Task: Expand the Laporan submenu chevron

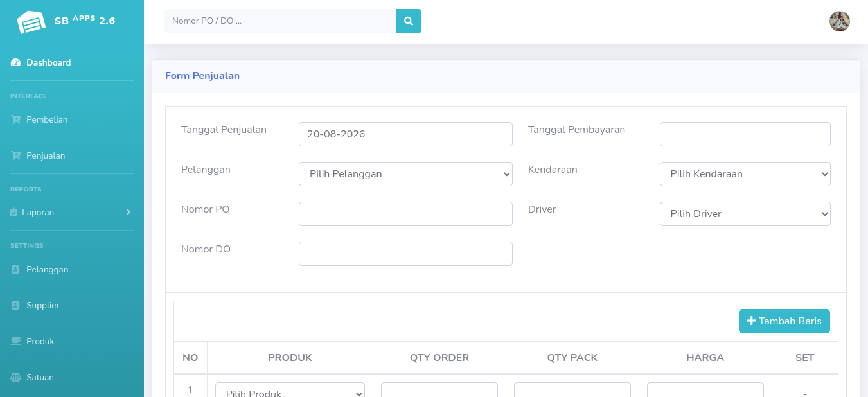Action: [128, 212]
